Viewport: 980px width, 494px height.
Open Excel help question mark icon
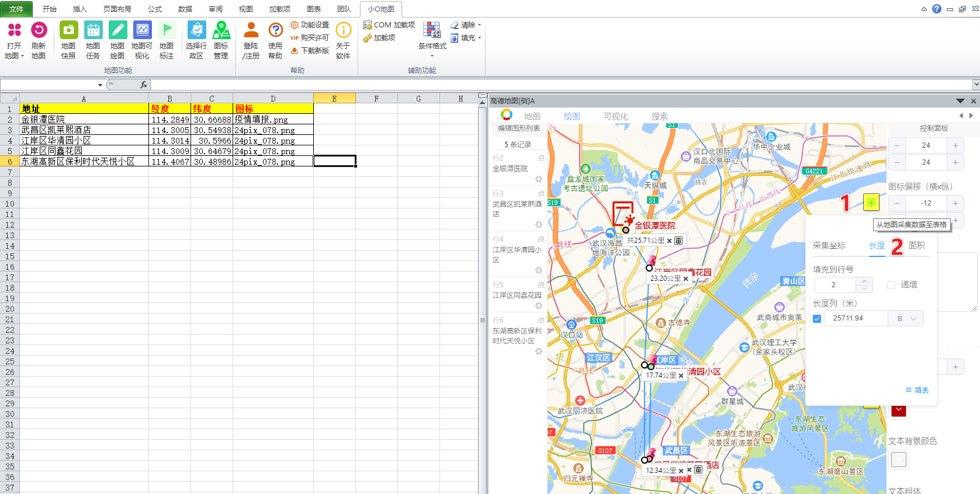pos(937,9)
